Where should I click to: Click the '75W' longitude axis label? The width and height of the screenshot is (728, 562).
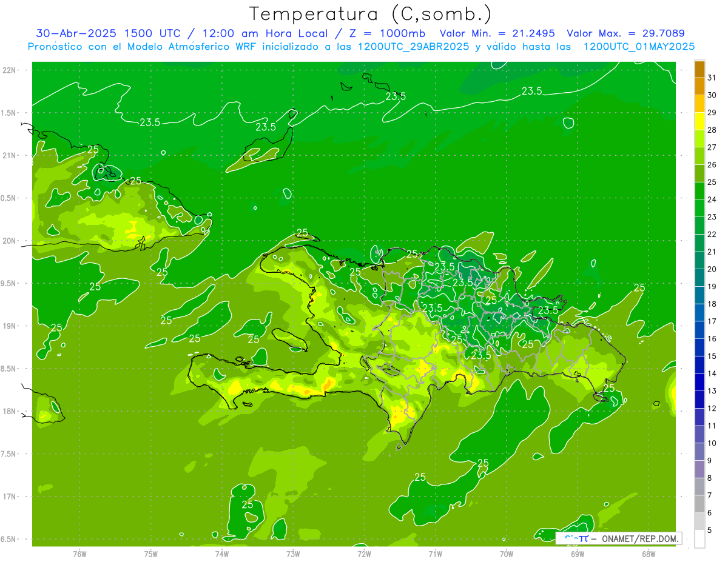(151, 554)
